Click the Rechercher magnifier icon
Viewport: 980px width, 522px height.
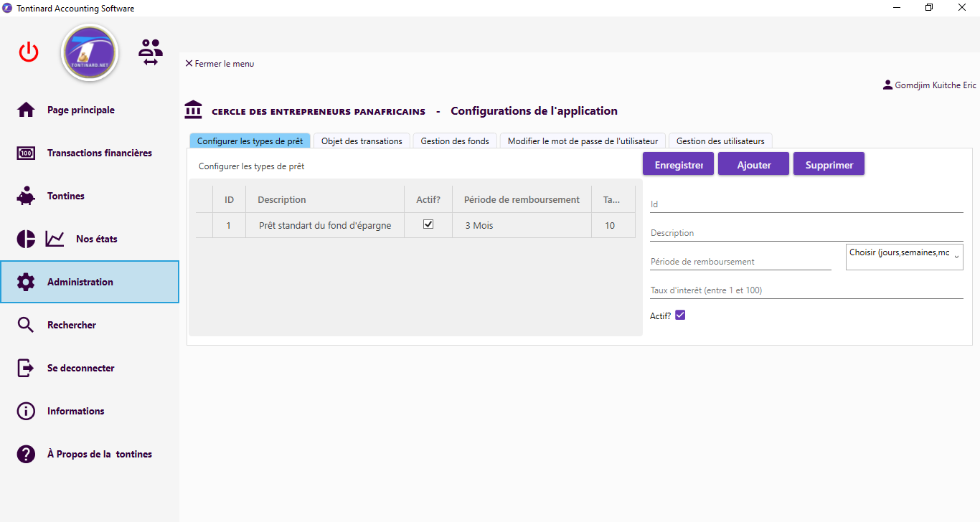coord(26,325)
